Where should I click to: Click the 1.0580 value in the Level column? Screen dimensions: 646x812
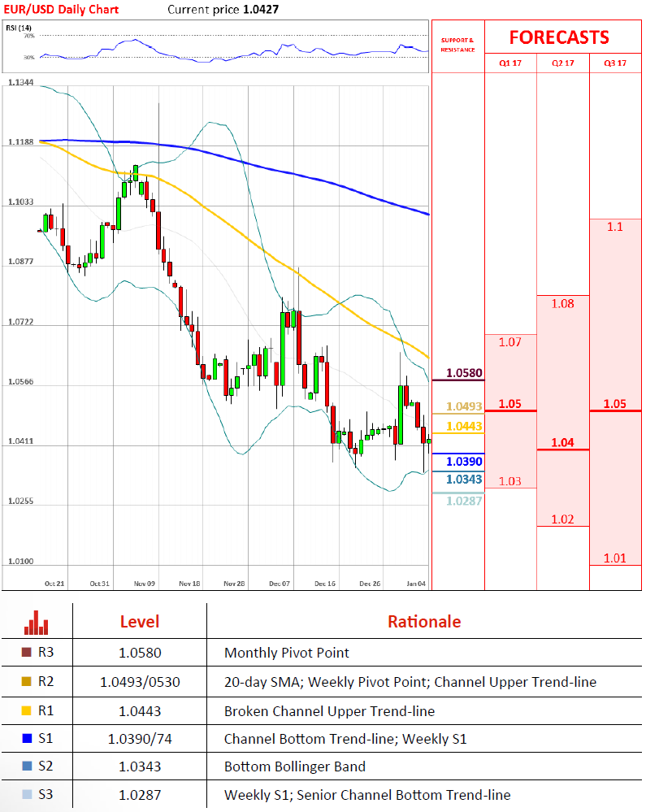(140, 653)
